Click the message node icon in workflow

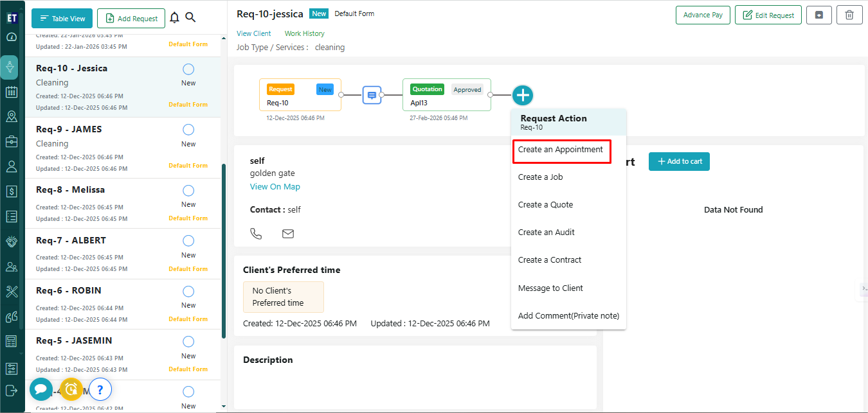372,95
